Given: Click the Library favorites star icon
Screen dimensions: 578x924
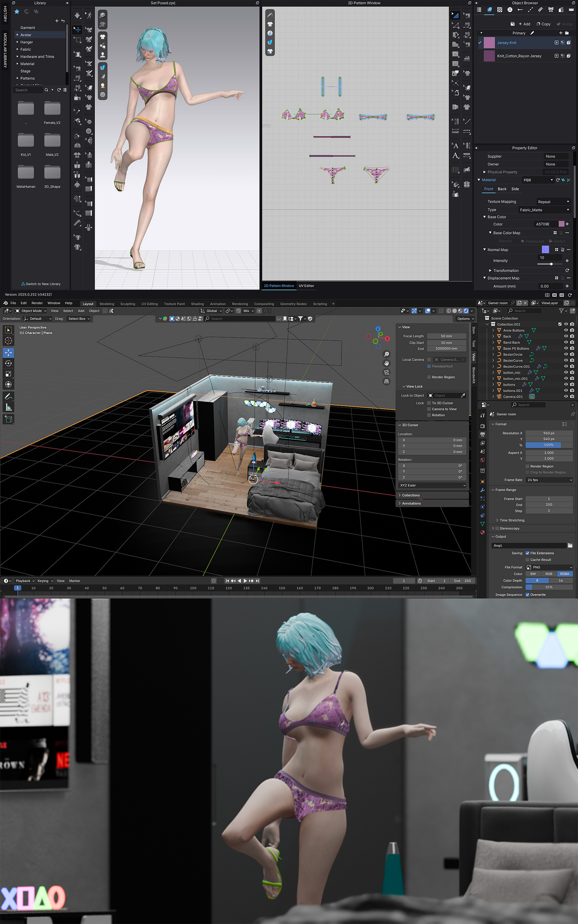Looking at the screenshot, I should coord(17,12).
